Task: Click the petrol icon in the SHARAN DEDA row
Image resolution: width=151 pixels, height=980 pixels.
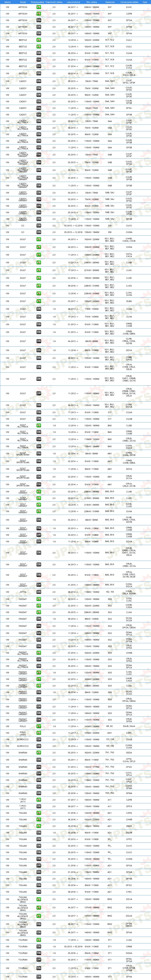Action: pos(39,752)
